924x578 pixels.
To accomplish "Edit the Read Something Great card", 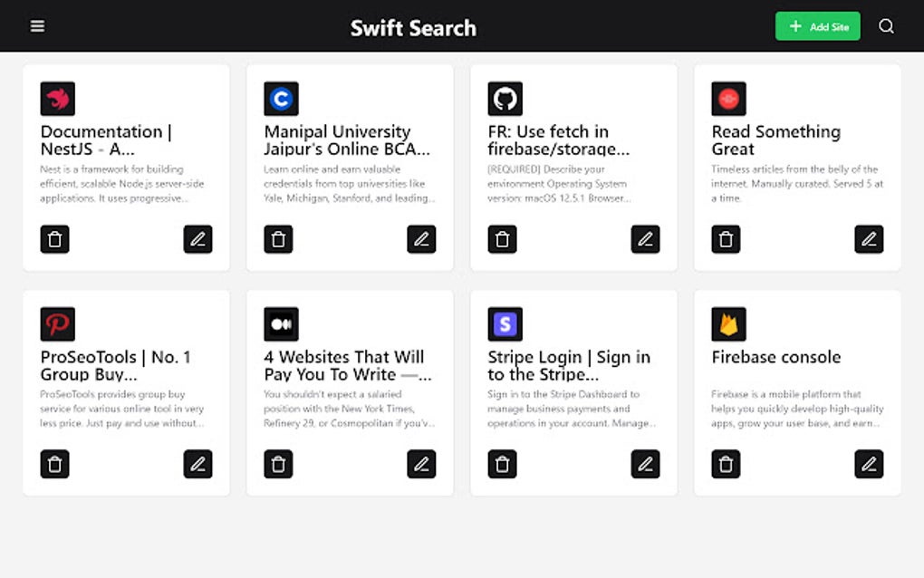I will click(869, 239).
